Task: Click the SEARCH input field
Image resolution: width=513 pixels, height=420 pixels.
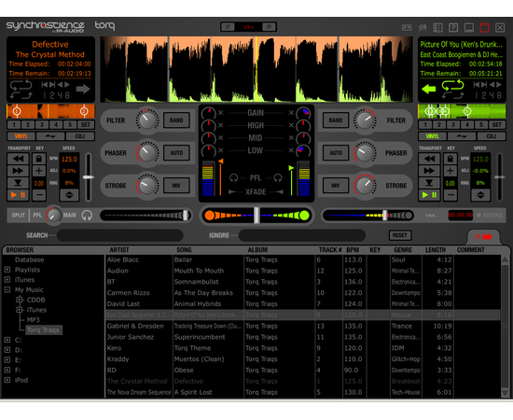Action: tap(120, 235)
